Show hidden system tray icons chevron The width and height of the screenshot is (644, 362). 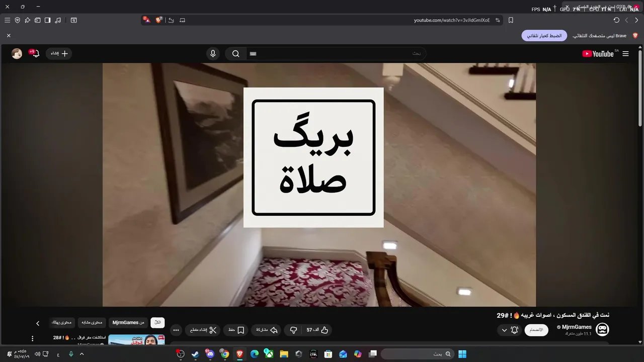82,354
